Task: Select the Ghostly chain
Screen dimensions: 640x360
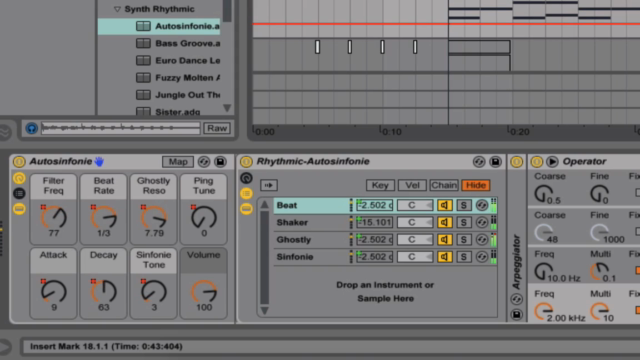Action: coord(311,240)
